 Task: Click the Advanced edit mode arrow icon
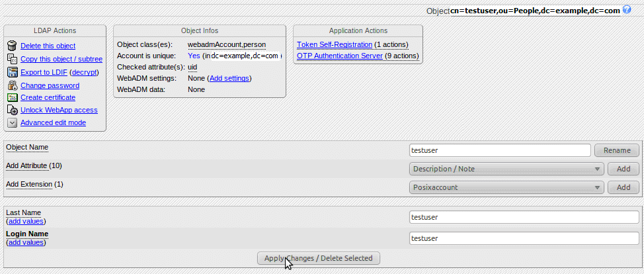pyautogui.click(x=12, y=122)
